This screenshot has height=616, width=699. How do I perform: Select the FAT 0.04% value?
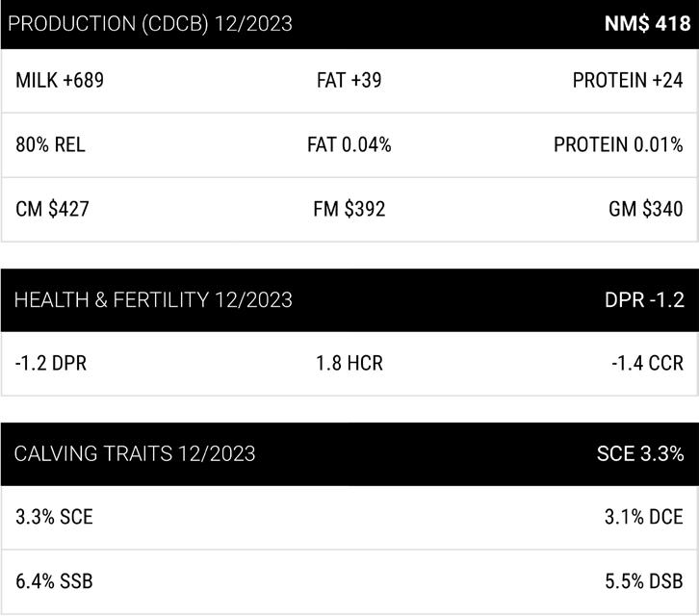click(349, 145)
